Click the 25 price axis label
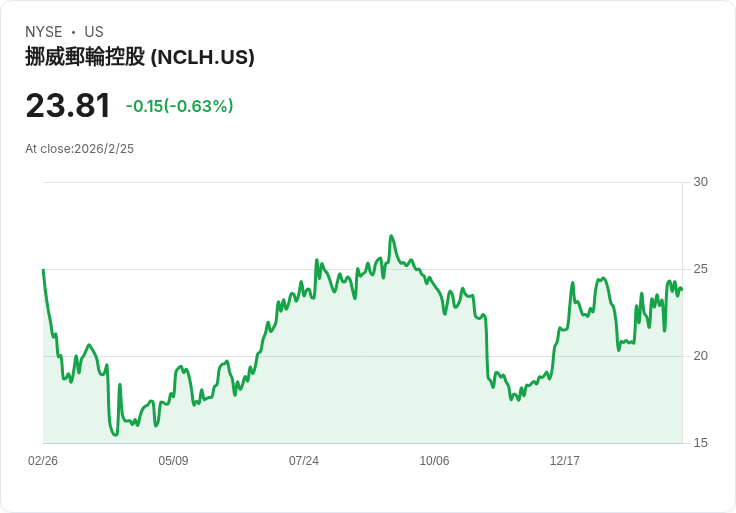This screenshot has height=513, width=736. (x=700, y=269)
